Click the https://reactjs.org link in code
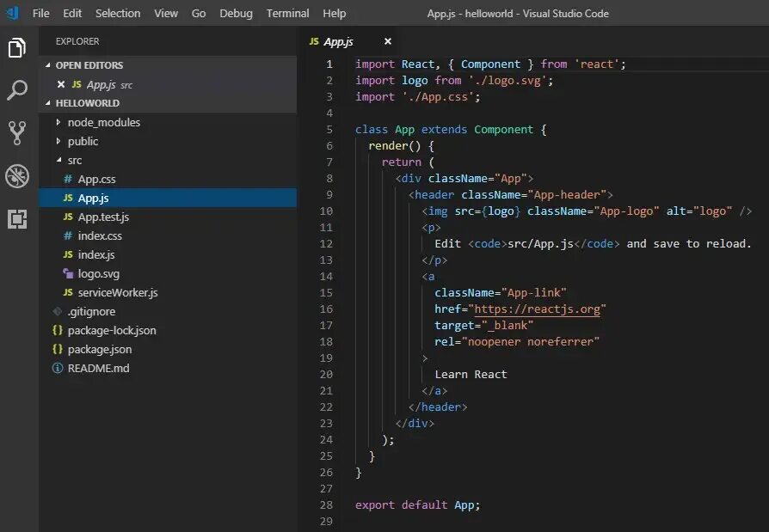The height and width of the screenshot is (532, 769). click(537, 309)
